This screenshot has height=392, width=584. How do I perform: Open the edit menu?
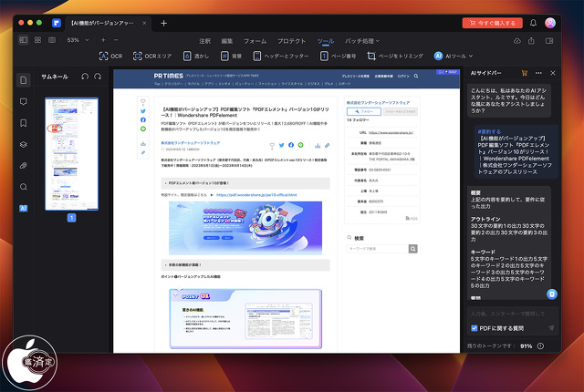click(227, 41)
